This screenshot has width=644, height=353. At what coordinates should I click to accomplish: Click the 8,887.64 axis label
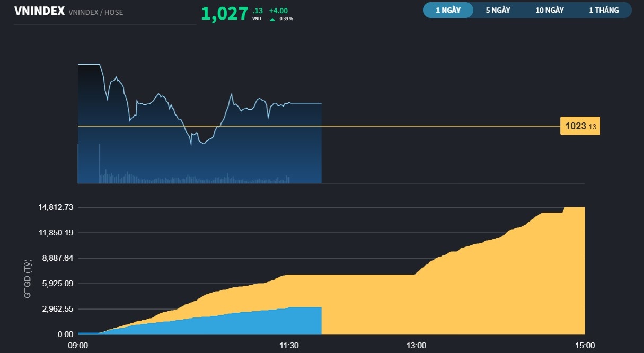57,258
